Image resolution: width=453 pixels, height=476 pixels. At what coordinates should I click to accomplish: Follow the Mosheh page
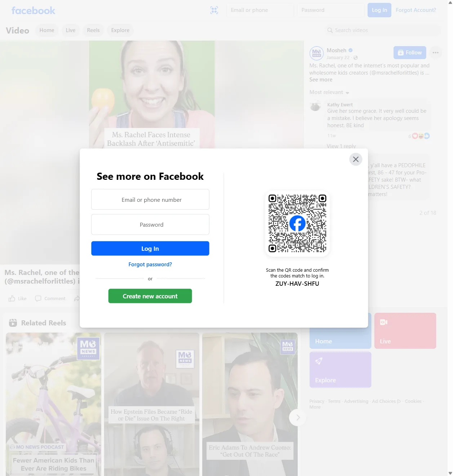tap(410, 53)
